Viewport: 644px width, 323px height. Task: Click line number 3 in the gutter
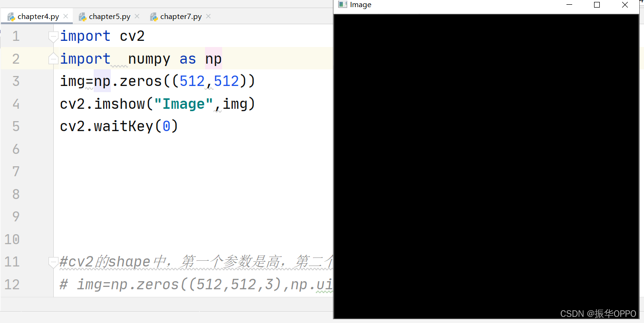pyautogui.click(x=16, y=81)
